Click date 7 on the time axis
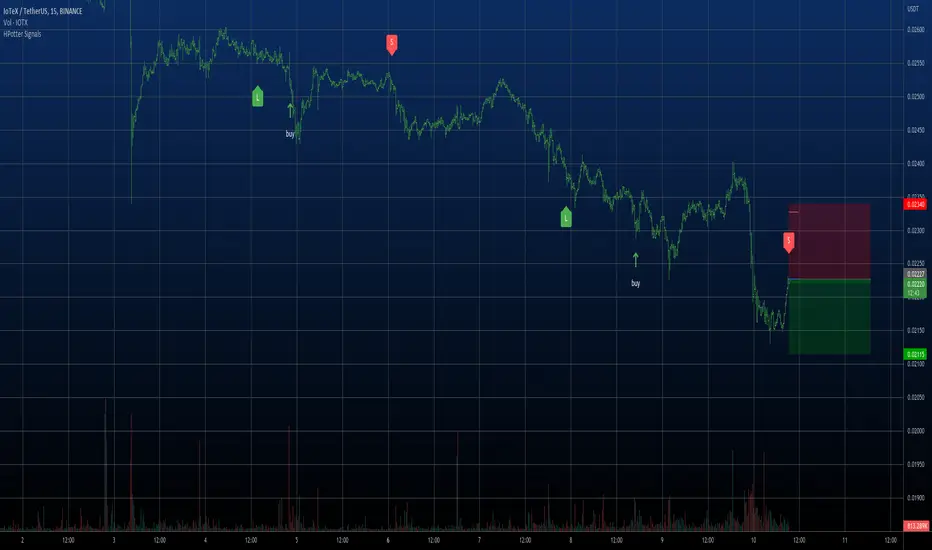The width and height of the screenshot is (932, 550). tap(479, 540)
